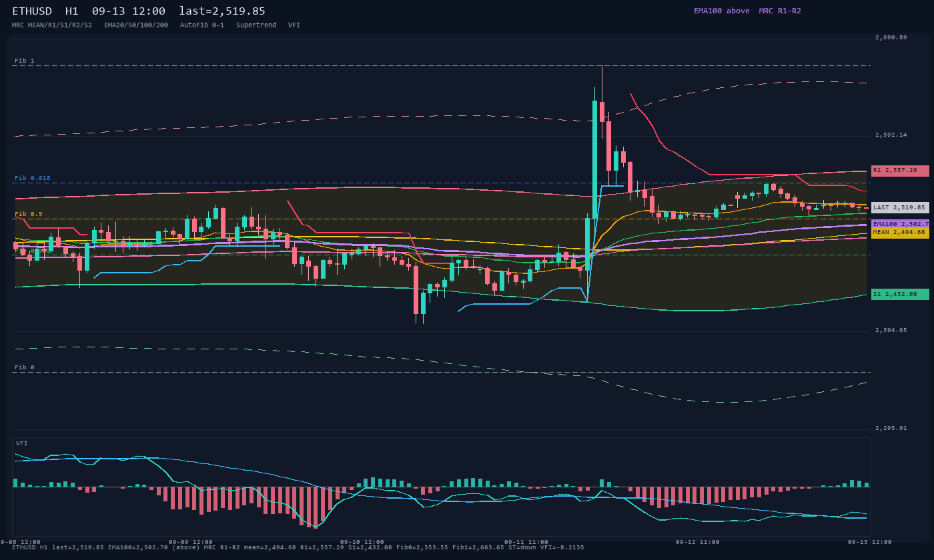Click the 09-09 12:00 time axis label

191,542
